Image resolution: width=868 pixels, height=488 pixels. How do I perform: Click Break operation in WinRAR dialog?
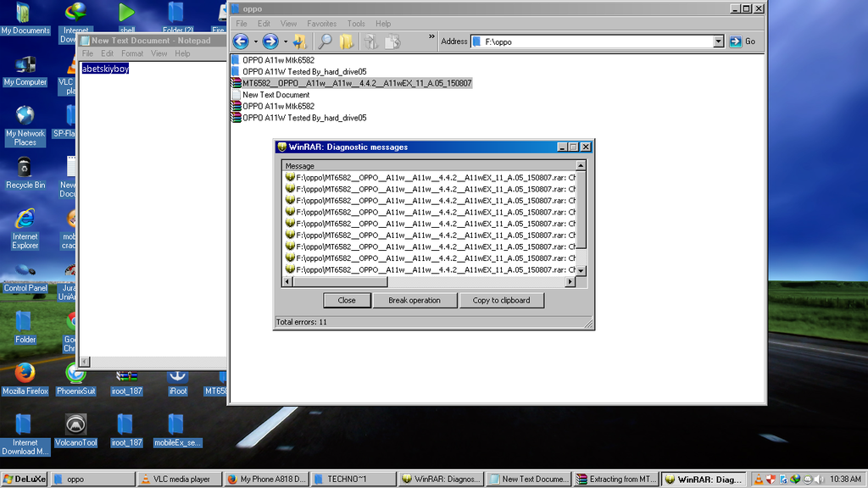(x=415, y=300)
